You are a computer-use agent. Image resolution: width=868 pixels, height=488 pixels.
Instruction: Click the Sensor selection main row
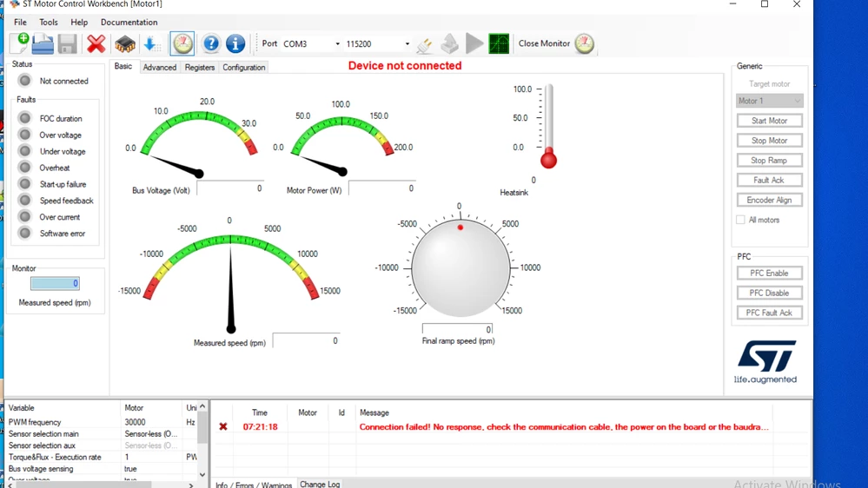click(x=102, y=434)
